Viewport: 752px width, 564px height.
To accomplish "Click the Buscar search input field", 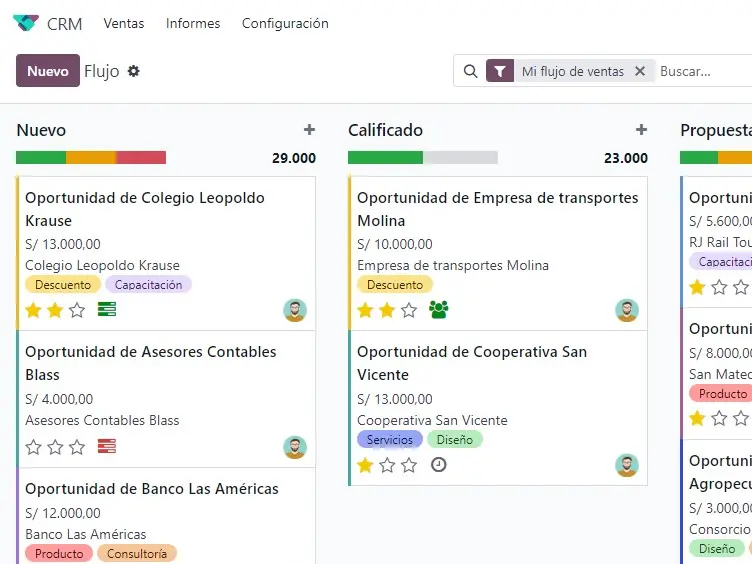I will coord(700,71).
